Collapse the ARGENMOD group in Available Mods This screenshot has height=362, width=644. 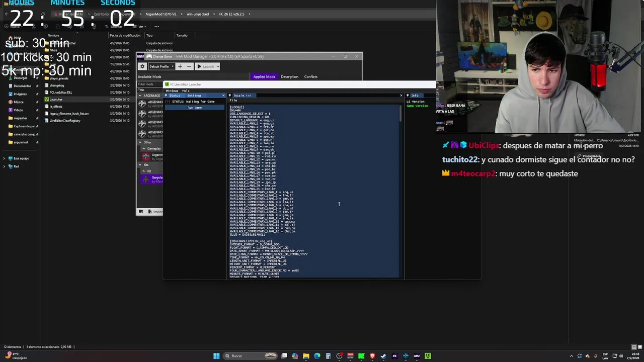coord(140,96)
